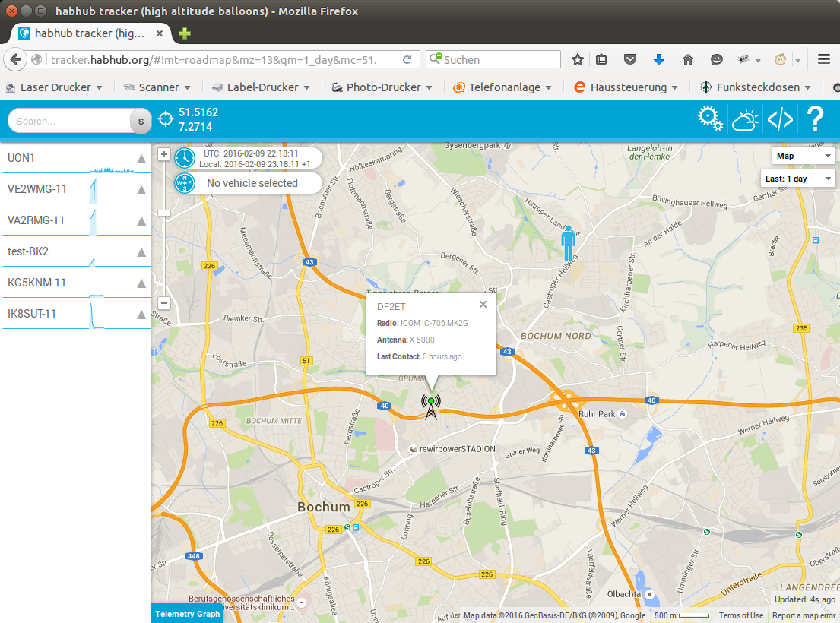840x623 pixels.
Task: Click the crosshair locate position icon
Action: coord(166,119)
